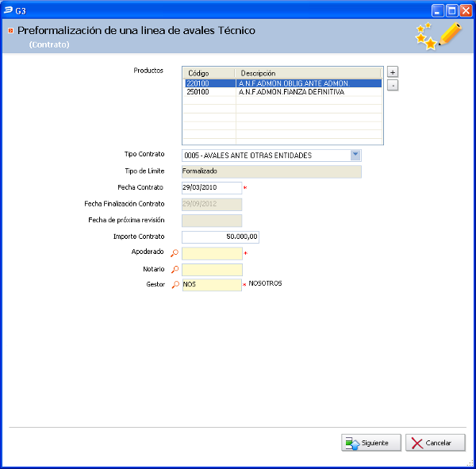Focus the Notario input field

pos(212,270)
